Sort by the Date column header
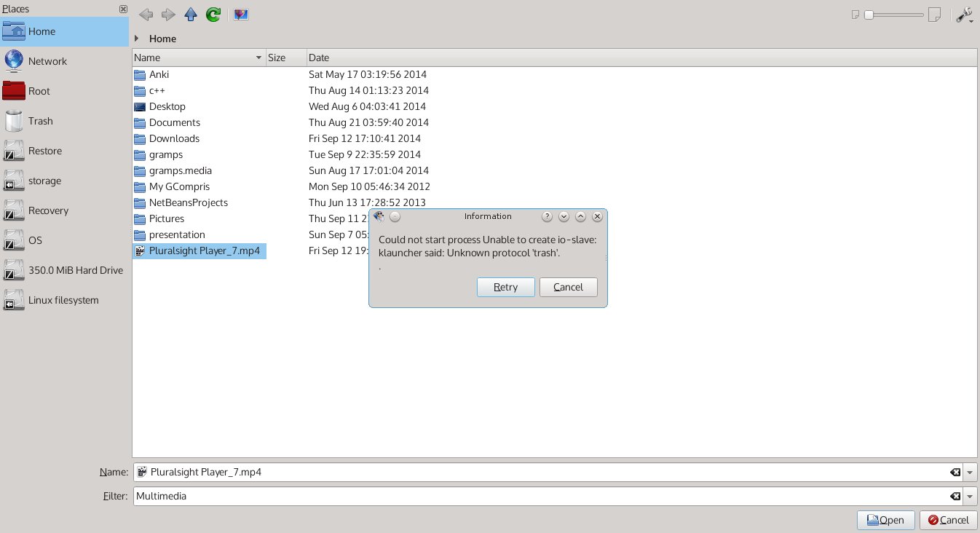This screenshot has width=980, height=533. coord(641,58)
